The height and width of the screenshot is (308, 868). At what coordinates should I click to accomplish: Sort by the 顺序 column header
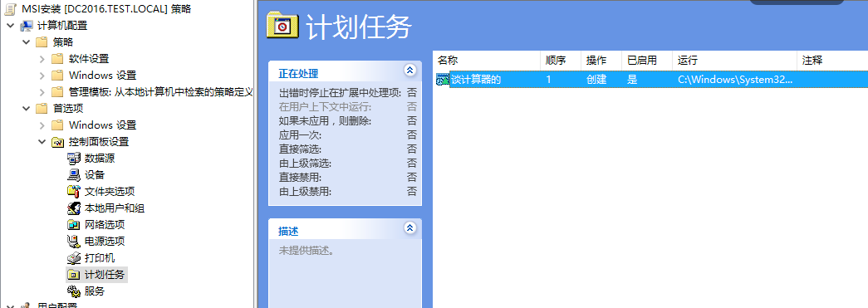(560, 61)
